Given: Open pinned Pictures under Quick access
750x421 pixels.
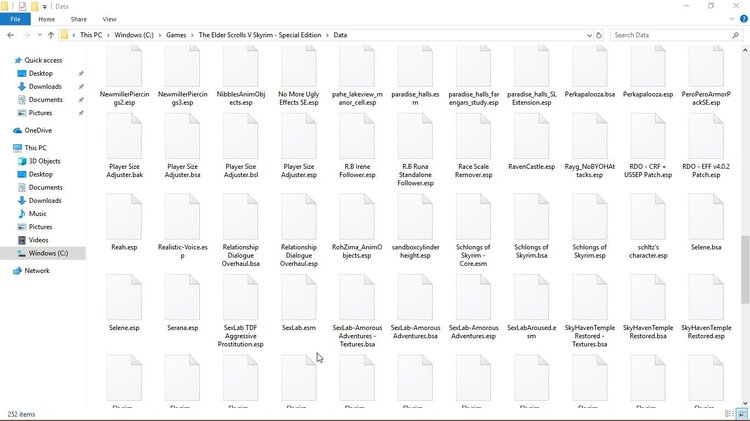Looking at the screenshot, I should (x=40, y=113).
